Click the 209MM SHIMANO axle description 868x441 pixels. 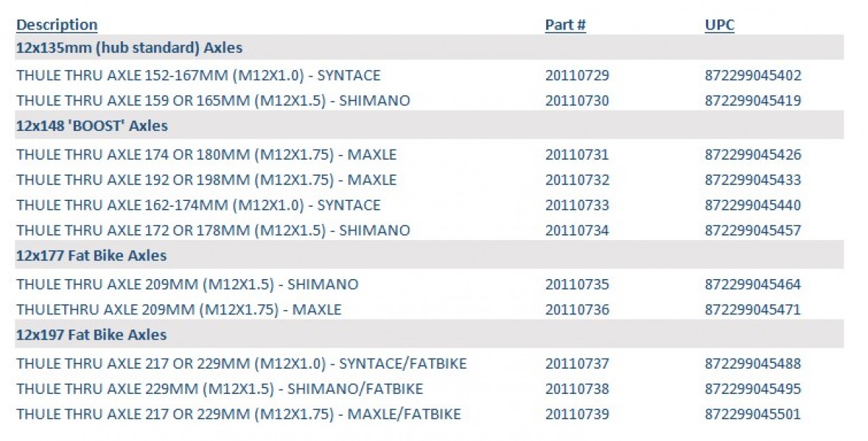point(187,285)
